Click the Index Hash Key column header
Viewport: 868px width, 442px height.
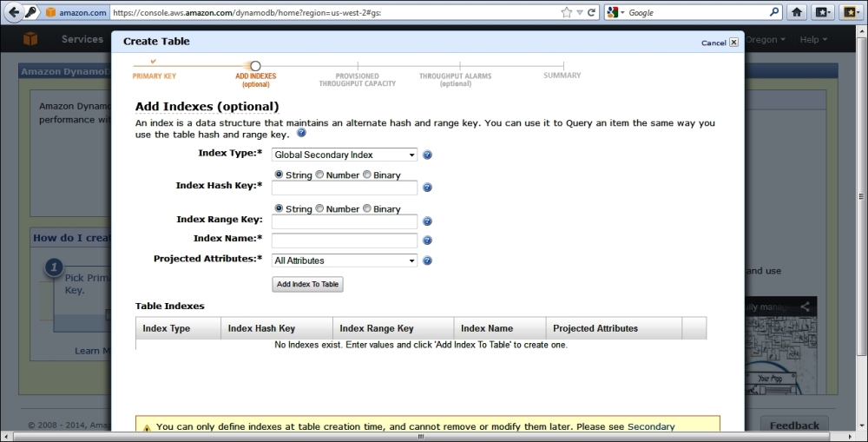(277, 328)
